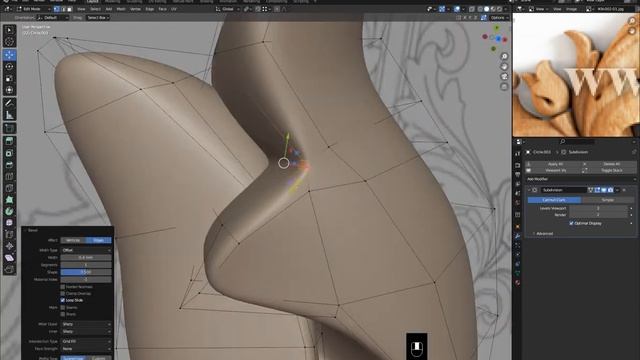Select the Bevel tool in toolbar
This screenshot has width=640, height=360.
(9, 165)
